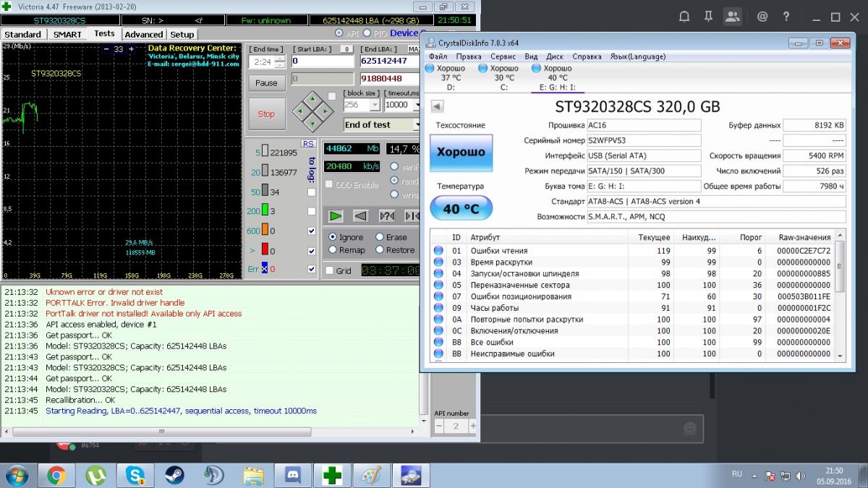The width and height of the screenshot is (868, 488).
Task: Click Start LBA reset 0 button
Action: pyautogui.click(x=347, y=49)
